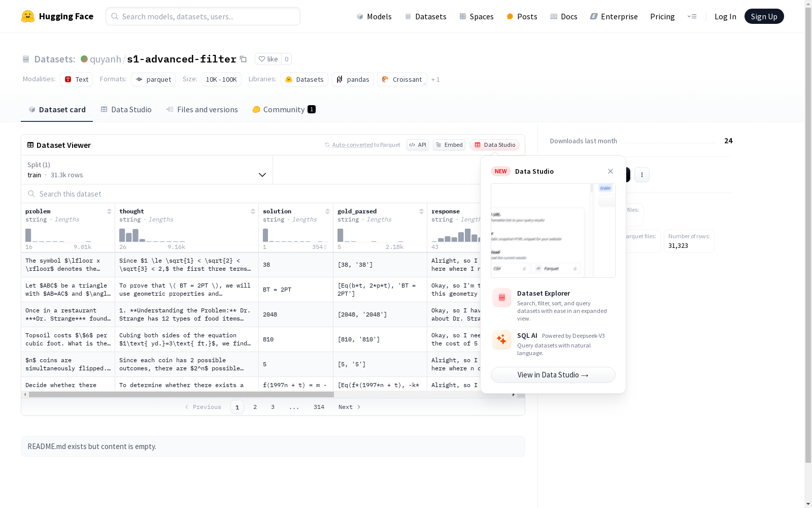Open Enterprise from the top navigation
This screenshot has width=812, height=508.
614,16
